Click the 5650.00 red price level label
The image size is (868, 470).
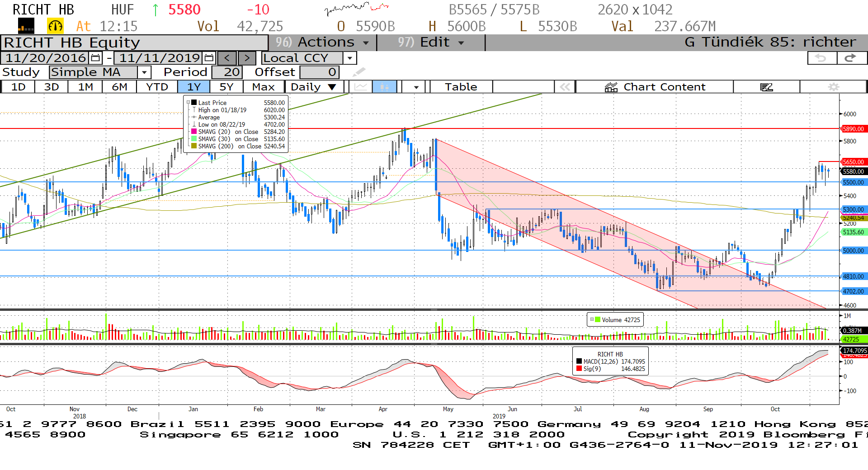point(854,162)
